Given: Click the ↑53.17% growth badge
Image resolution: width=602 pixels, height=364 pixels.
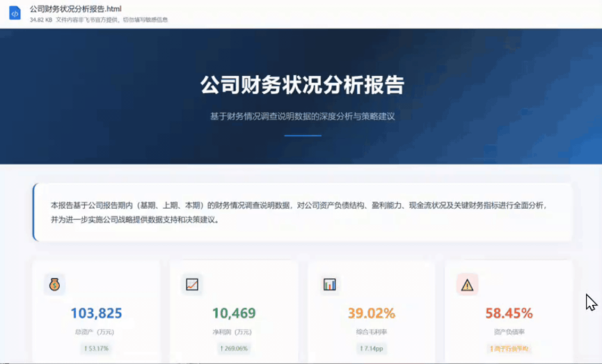Looking at the screenshot, I should coord(96,349).
